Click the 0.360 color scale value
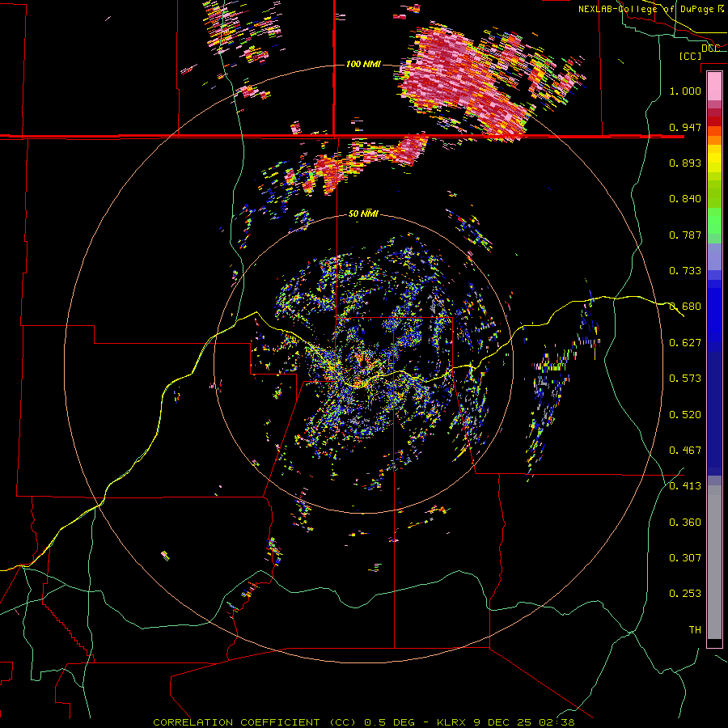The height and width of the screenshot is (728, 728). click(685, 523)
